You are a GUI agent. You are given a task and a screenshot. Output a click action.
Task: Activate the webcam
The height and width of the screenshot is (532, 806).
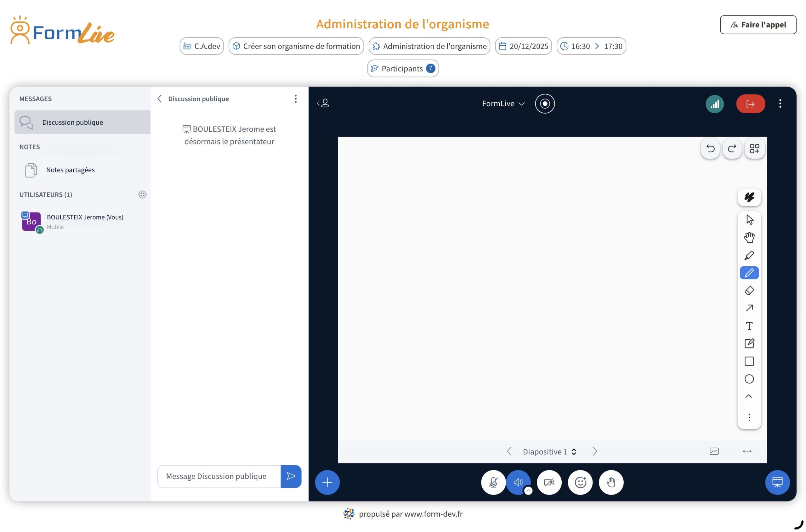pyautogui.click(x=548, y=482)
